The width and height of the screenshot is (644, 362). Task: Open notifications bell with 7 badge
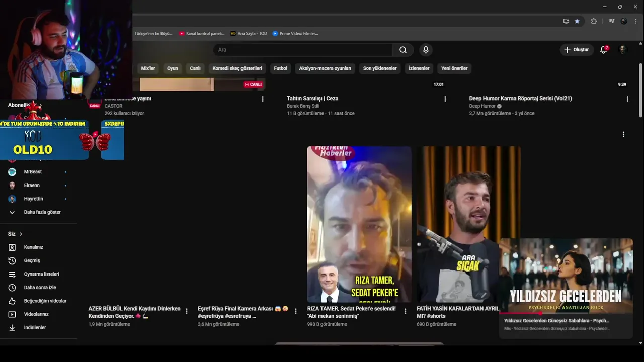(x=604, y=50)
